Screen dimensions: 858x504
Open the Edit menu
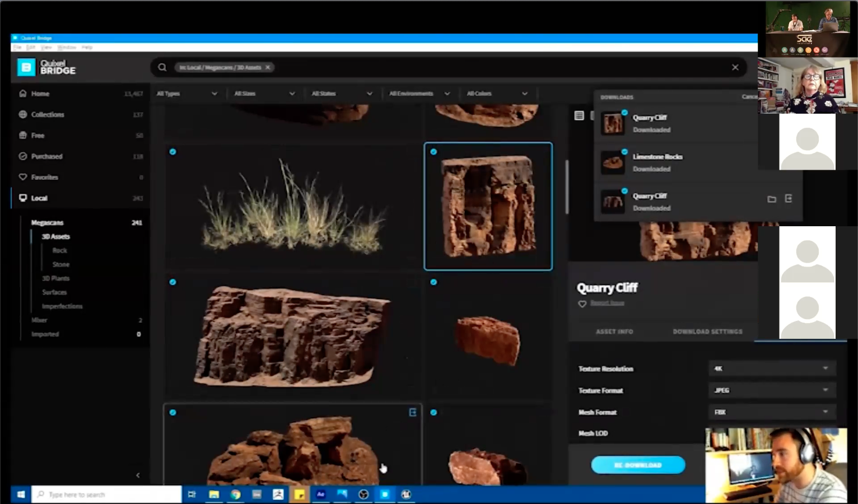coord(31,48)
